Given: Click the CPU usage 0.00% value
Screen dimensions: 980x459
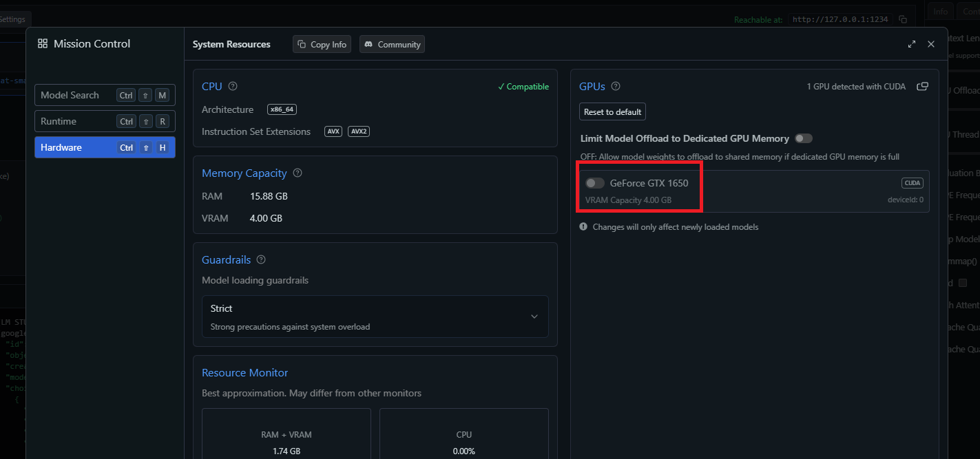Looking at the screenshot, I should coord(464,451).
